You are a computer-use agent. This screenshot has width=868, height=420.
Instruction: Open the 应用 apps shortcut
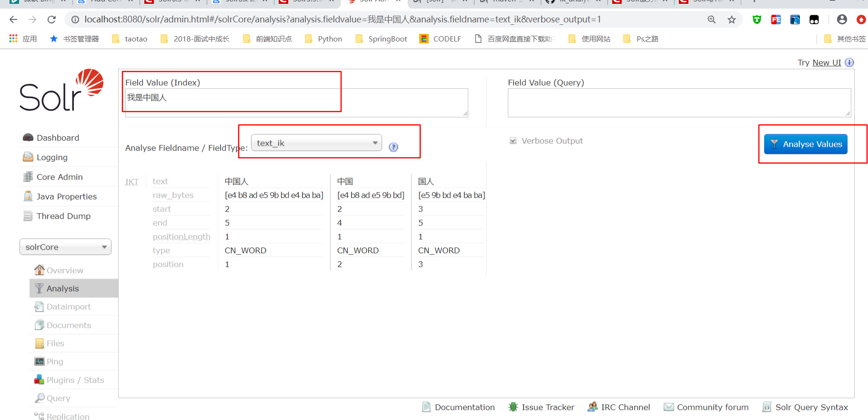(23, 39)
